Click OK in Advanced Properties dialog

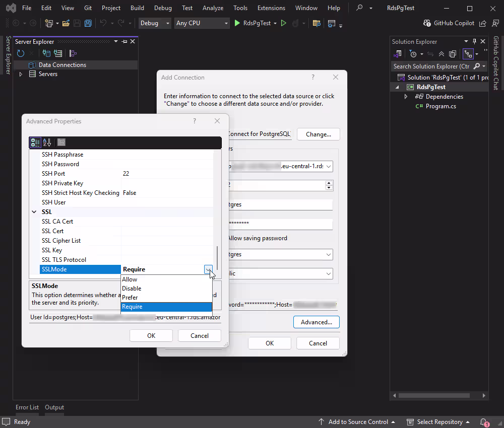pyautogui.click(x=151, y=335)
